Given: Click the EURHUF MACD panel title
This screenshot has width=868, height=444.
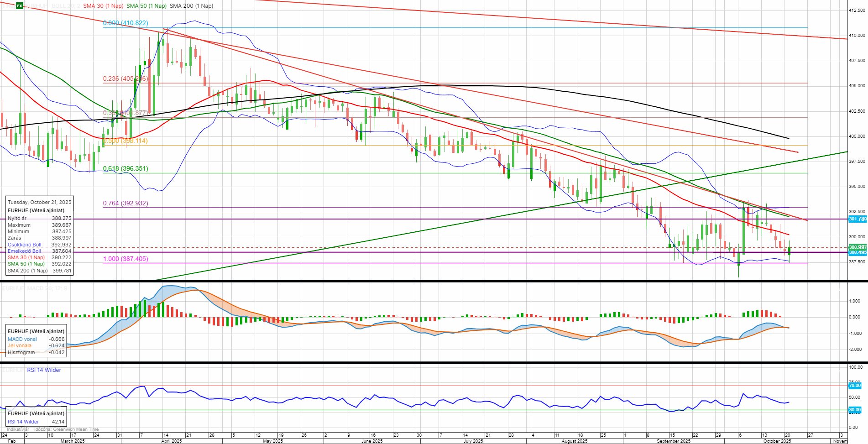Looking at the screenshot, I should (x=34, y=288).
